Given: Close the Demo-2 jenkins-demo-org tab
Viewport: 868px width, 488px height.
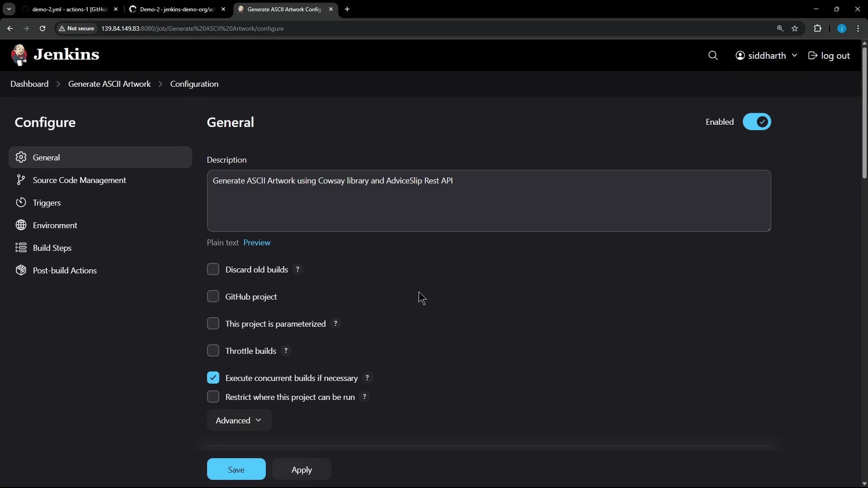Looking at the screenshot, I should (x=223, y=9).
